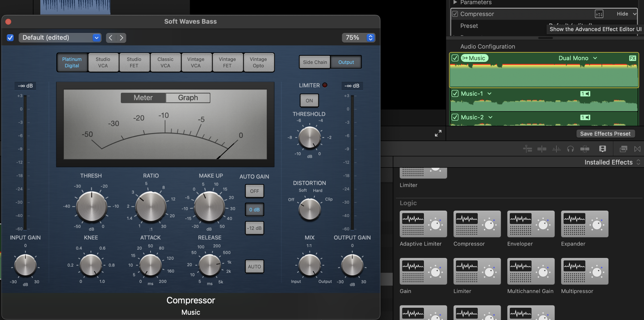The width and height of the screenshot is (644, 320).
Task: Uncheck the Compressor effect checkbox in inspector
Action: (x=455, y=14)
